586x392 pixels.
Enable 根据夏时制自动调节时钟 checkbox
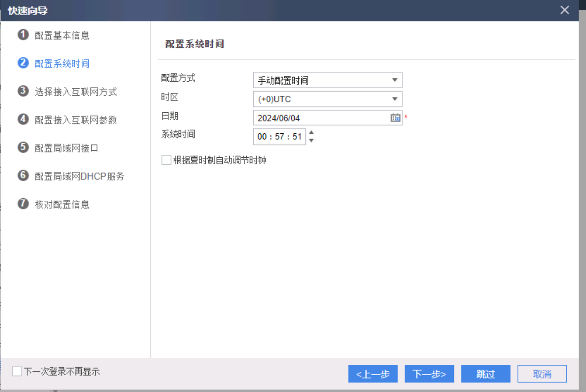(166, 160)
